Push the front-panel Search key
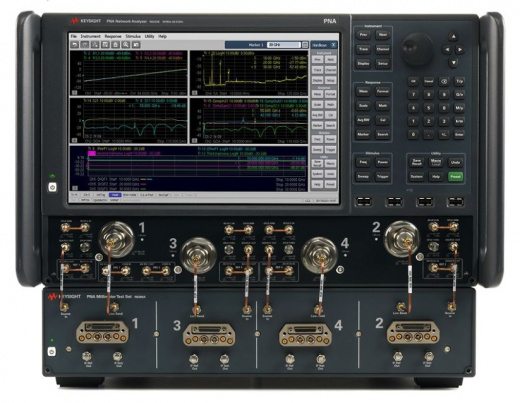The image size is (520, 403). (x=383, y=134)
